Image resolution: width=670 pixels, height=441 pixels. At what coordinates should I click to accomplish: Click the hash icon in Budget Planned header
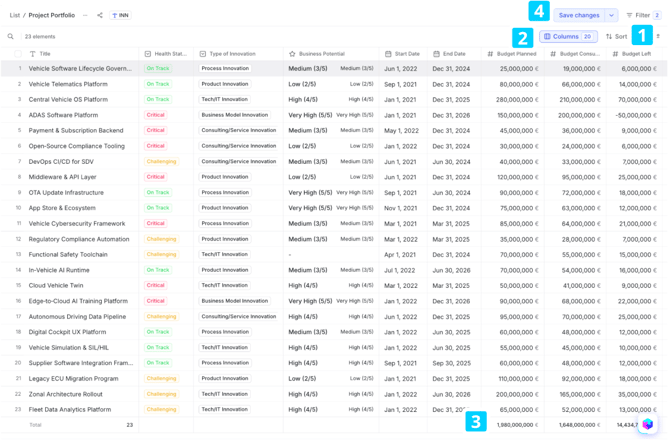point(490,54)
